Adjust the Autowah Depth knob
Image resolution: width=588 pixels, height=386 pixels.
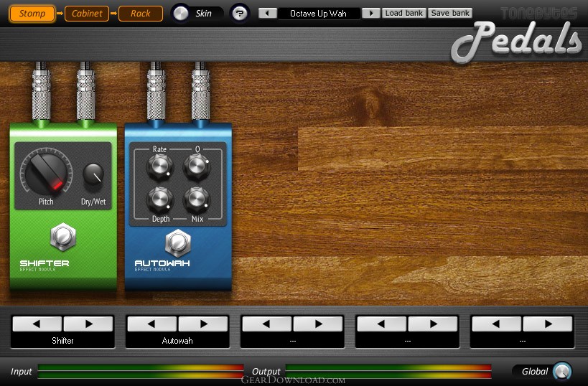click(160, 199)
